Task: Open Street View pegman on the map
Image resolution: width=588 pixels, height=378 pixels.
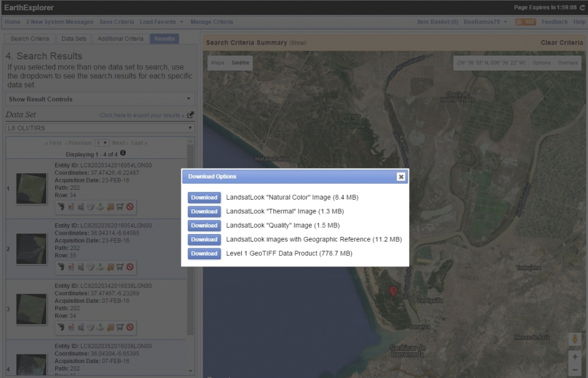Action: 575,339
